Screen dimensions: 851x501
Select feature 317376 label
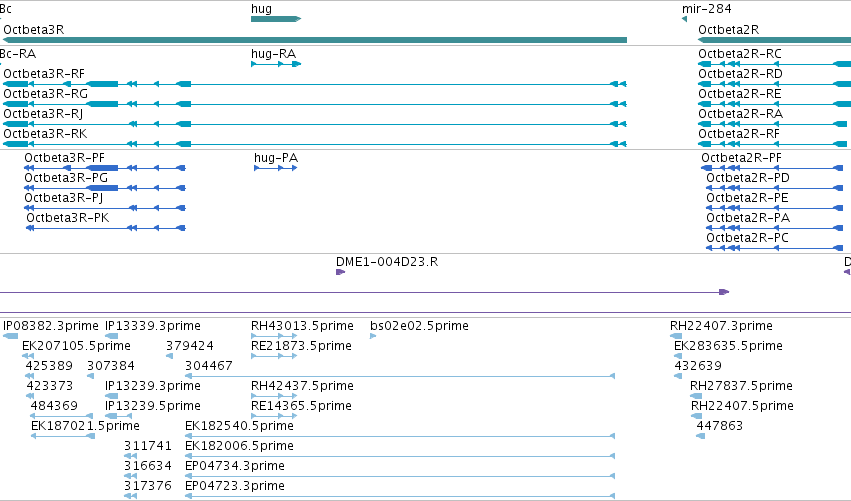[148, 486]
